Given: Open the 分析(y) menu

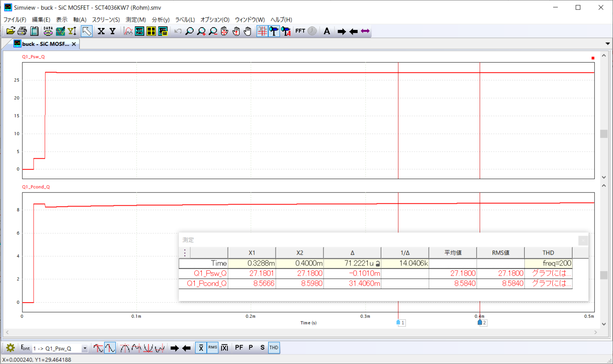Looking at the screenshot, I should pos(160,20).
